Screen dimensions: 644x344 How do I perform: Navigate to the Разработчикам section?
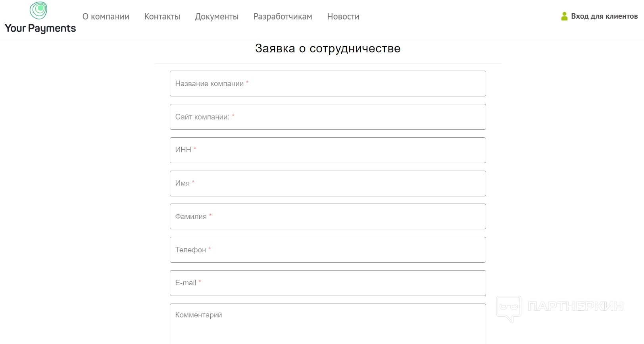point(283,17)
